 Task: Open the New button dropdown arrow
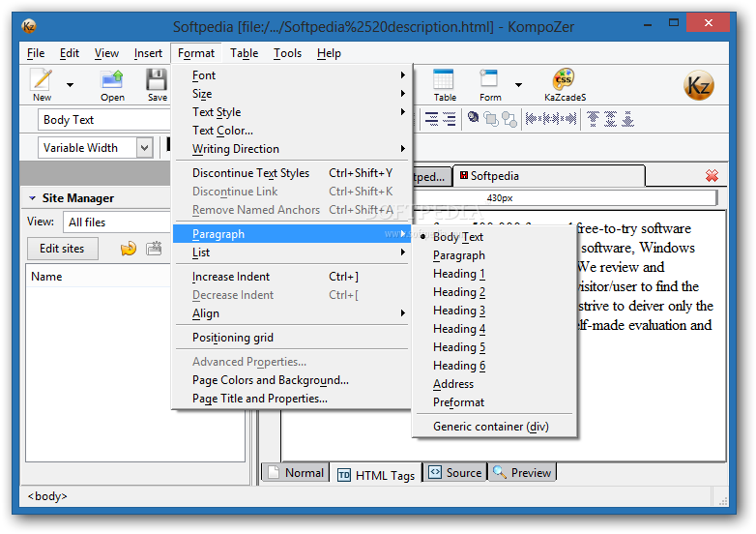[x=70, y=85]
